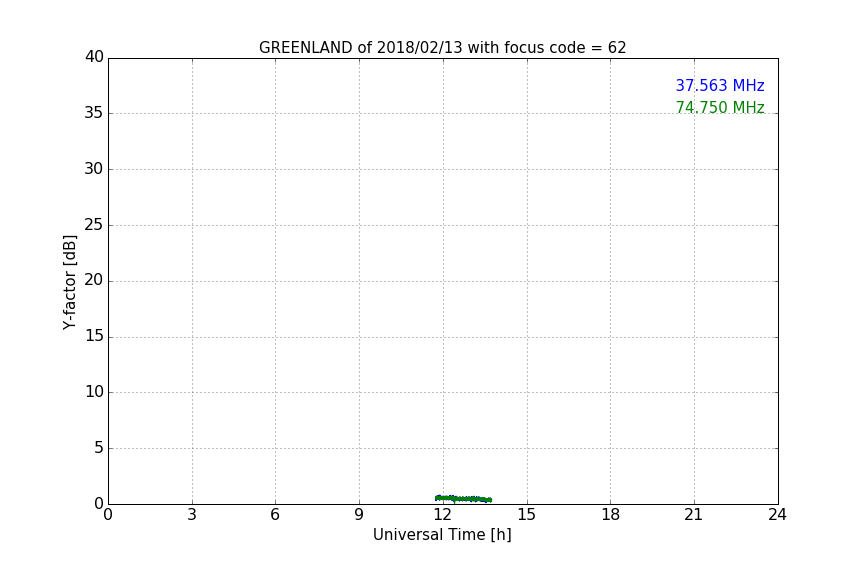Click the plot title GREENLAND of 2018/02/13
This screenshot has width=864, height=576.
coord(442,48)
